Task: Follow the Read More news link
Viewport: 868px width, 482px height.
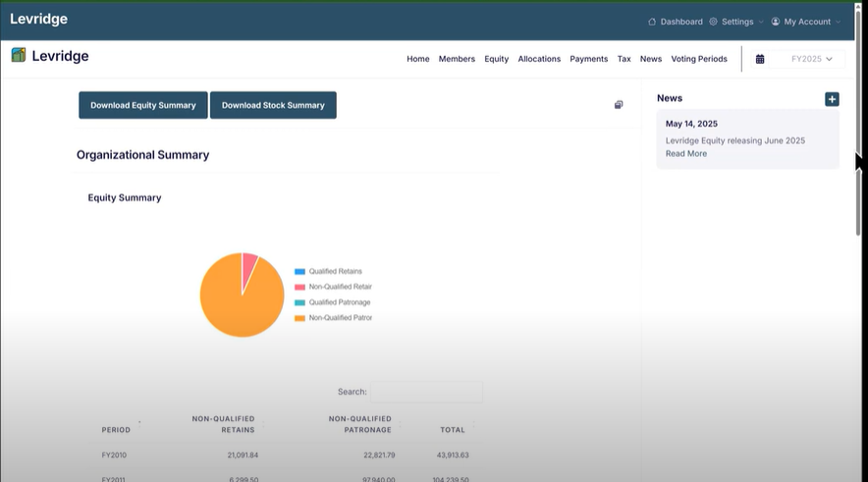Action: point(686,154)
